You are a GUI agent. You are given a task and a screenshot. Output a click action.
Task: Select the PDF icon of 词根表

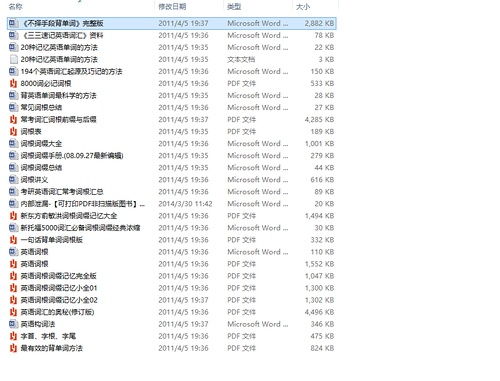13,131
